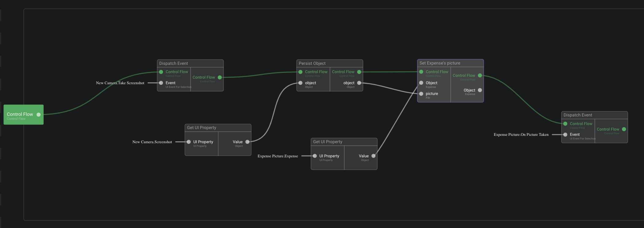Screen dimensions: 644x228
Task: Click Persist Object's Control Flow input port
Action: coord(301,72)
